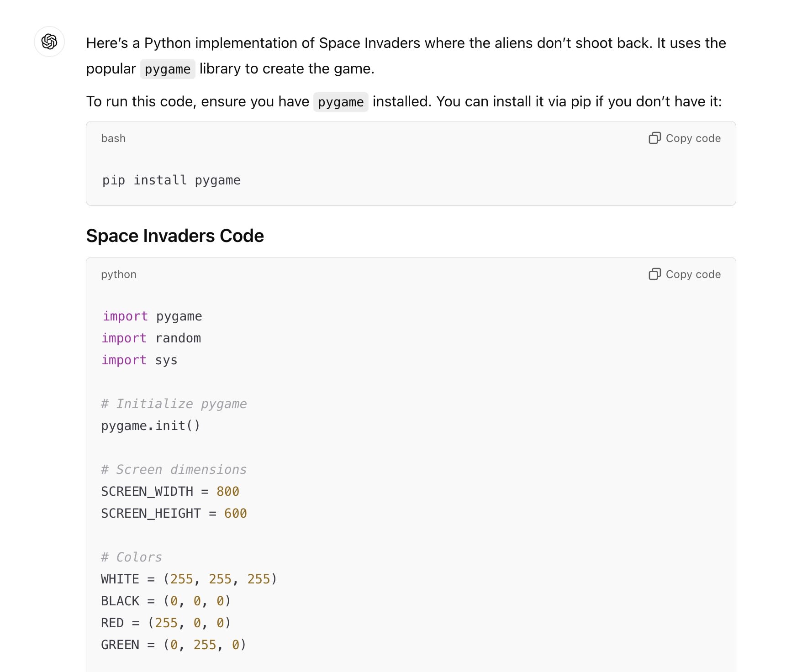Viewport: 802px width, 672px height.
Task: Click the "pip install pygame" command line
Action: click(171, 180)
